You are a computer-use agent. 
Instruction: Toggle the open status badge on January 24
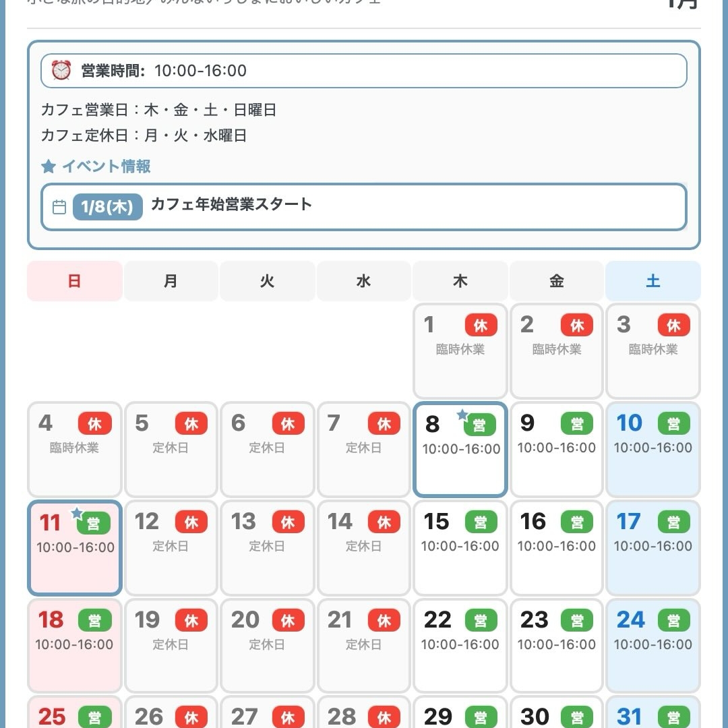tap(674, 620)
